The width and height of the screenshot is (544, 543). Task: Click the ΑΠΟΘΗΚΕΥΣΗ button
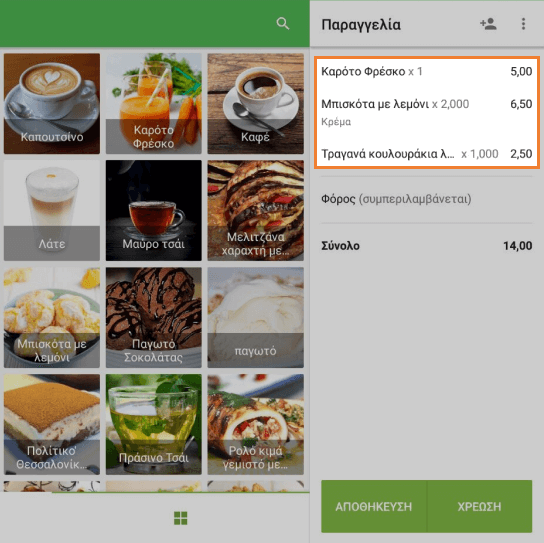(374, 506)
